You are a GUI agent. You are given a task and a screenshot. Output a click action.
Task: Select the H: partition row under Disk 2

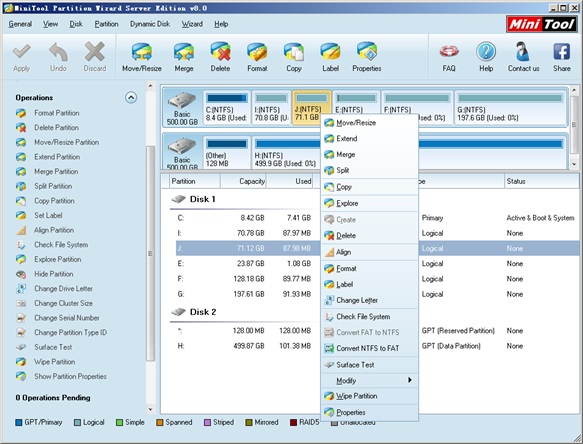pyautogui.click(x=377, y=346)
